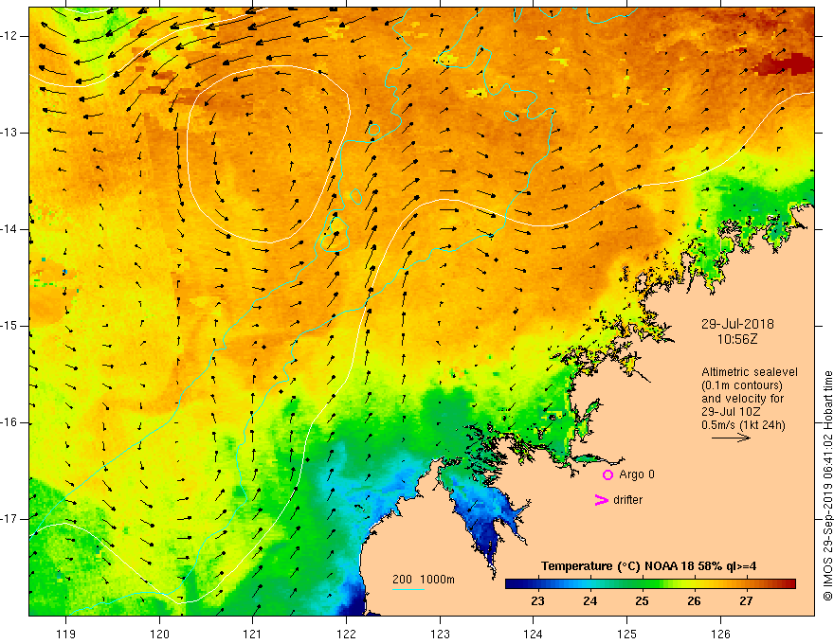
Task: Click the Altimetric sealevel caption line
Action: click(x=750, y=372)
